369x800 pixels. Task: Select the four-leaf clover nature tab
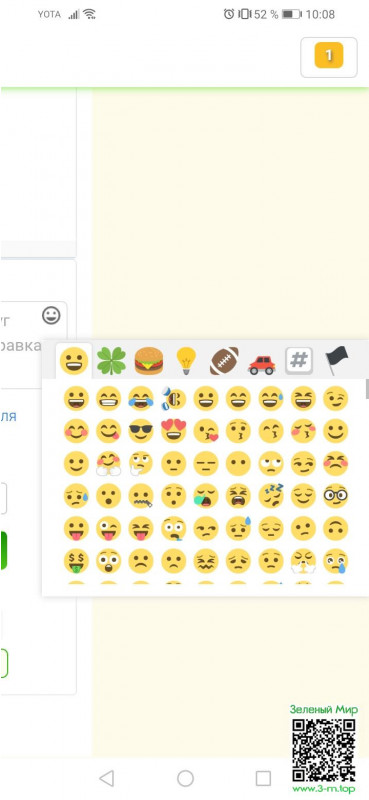click(x=111, y=361)
